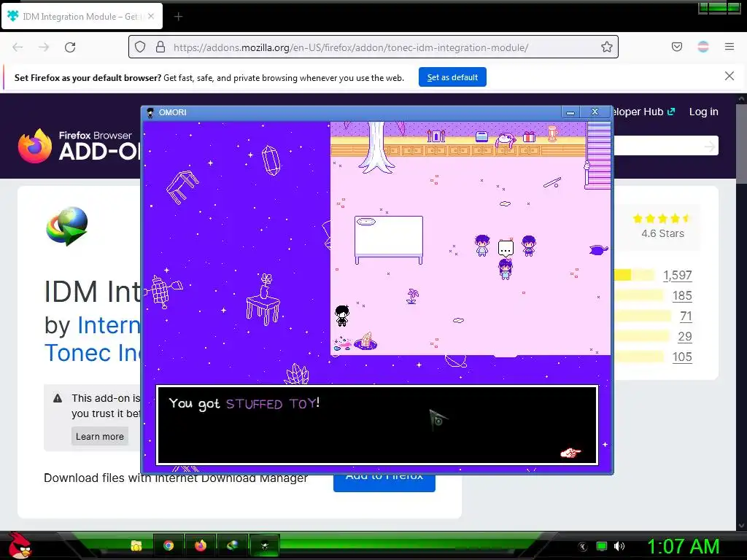This screenshot has height=560, width=747.
Task: Click the IDM globe add-on icon
Action: tap(67, 226)
